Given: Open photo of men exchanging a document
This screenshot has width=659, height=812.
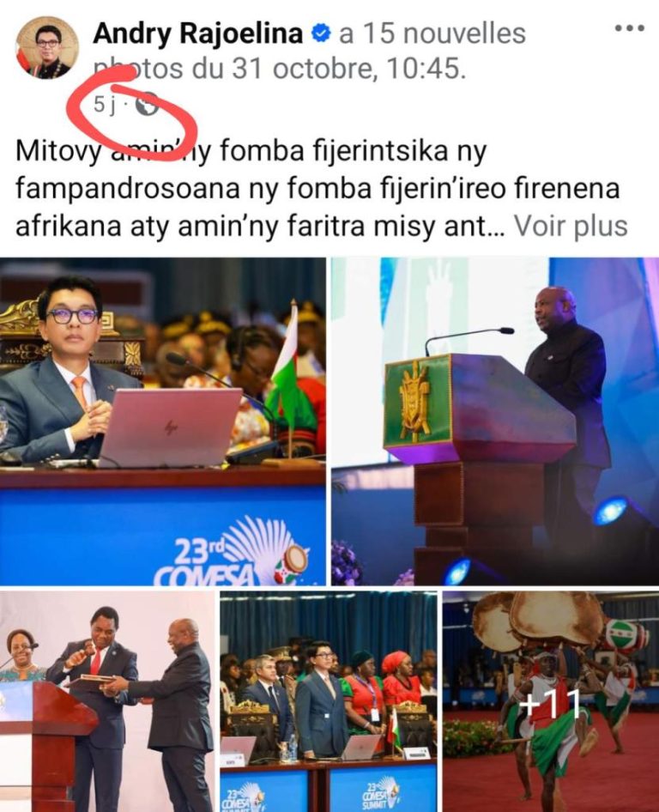Looking at the screenshot, I should [107, 701].
